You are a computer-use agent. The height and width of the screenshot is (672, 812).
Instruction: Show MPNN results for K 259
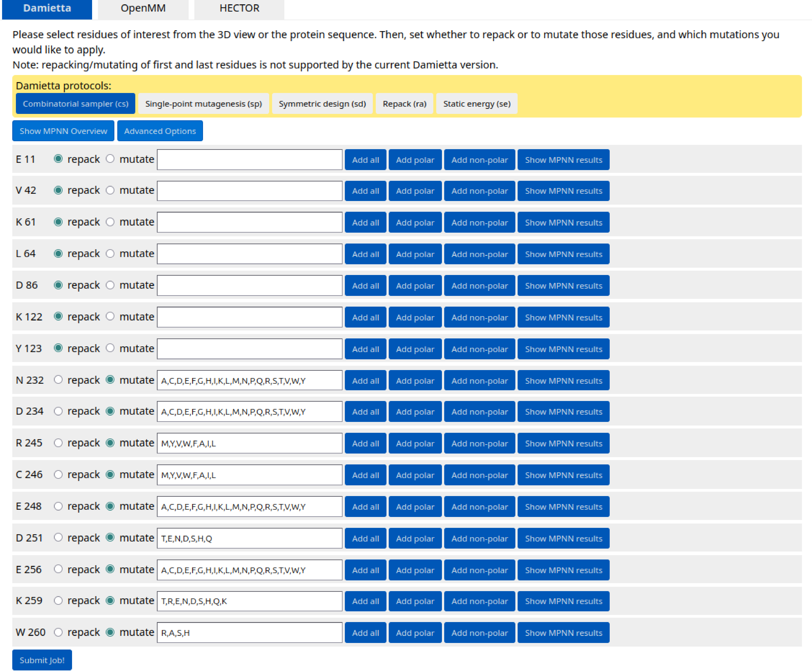563,601
